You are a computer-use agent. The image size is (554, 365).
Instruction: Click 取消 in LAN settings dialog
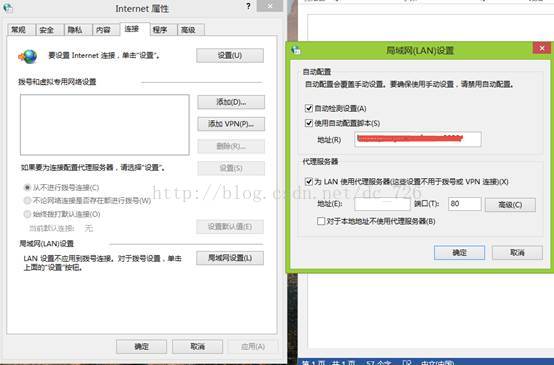tap(517, 253)
